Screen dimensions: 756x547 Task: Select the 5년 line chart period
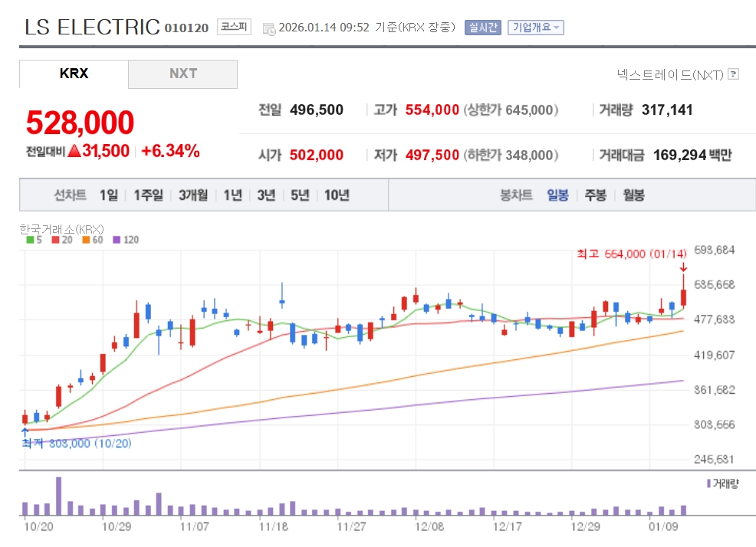(x=300, y=195)
